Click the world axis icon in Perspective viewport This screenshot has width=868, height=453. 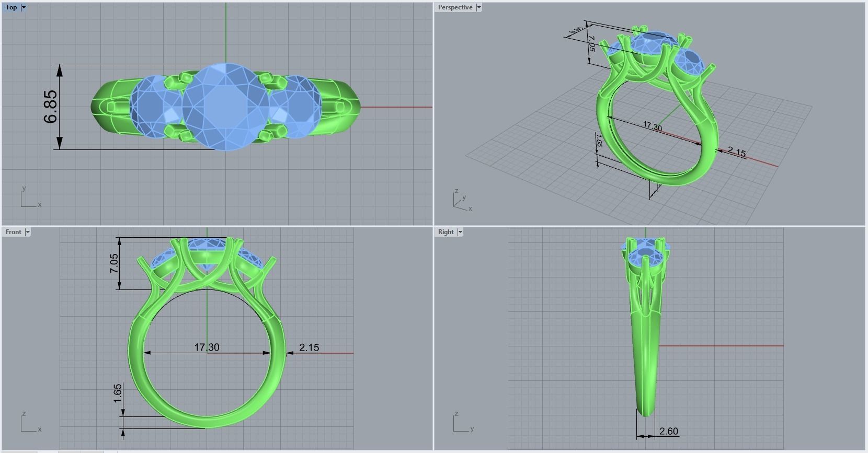point(462,200)
